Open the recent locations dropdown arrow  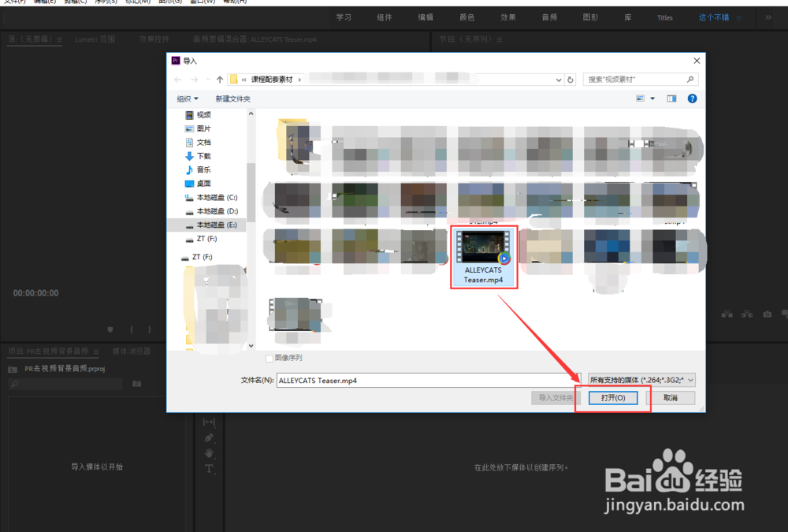click(207, 80)
